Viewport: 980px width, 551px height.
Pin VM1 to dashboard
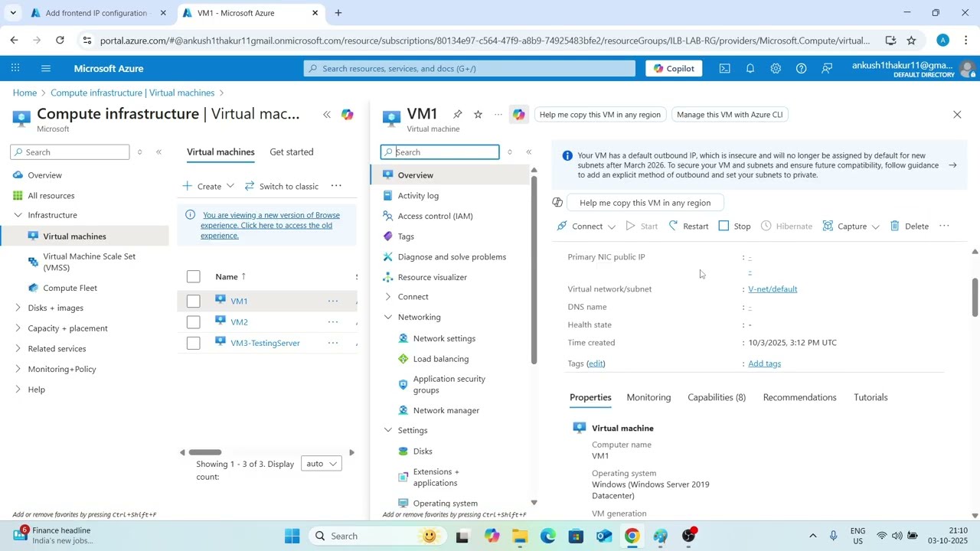click(x=457, y=114)
